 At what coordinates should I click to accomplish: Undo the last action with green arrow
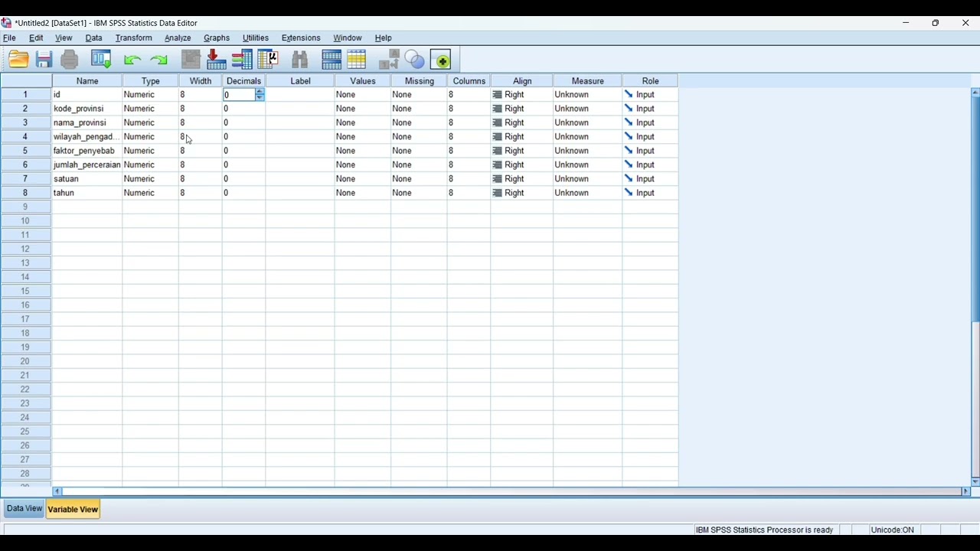click(x=132, y=60)
